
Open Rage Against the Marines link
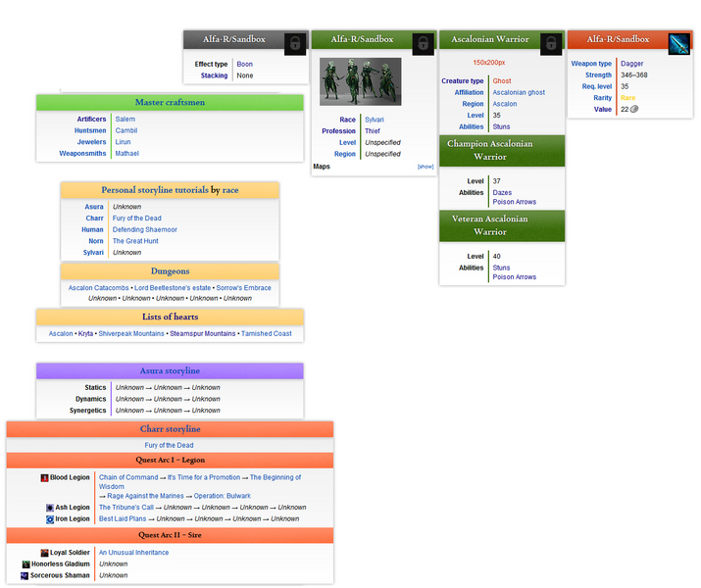pos(145,497)
